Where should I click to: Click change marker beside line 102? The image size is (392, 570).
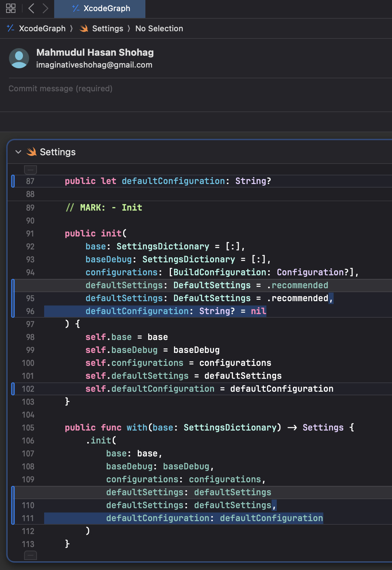tap(13, 389)
